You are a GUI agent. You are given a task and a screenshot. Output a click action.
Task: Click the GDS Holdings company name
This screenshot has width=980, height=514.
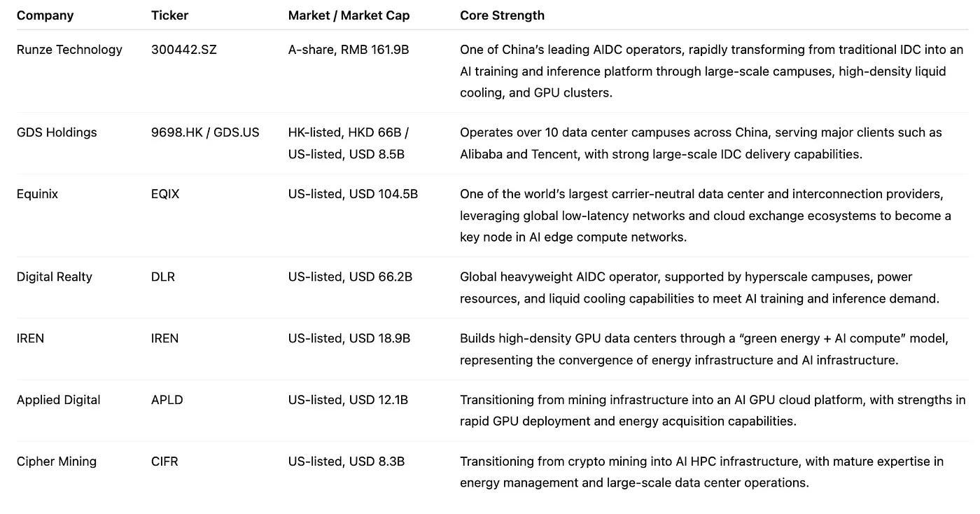point(57,132)
